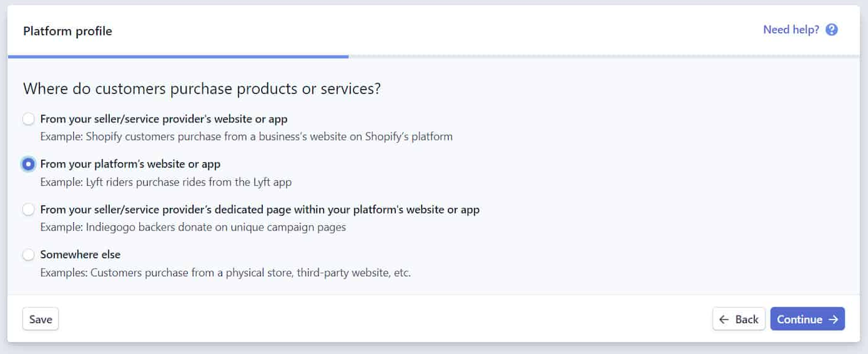Open the Need help? link
Image resolution: width=868 pixels, height=354 pixels.
tap(791, 30)
